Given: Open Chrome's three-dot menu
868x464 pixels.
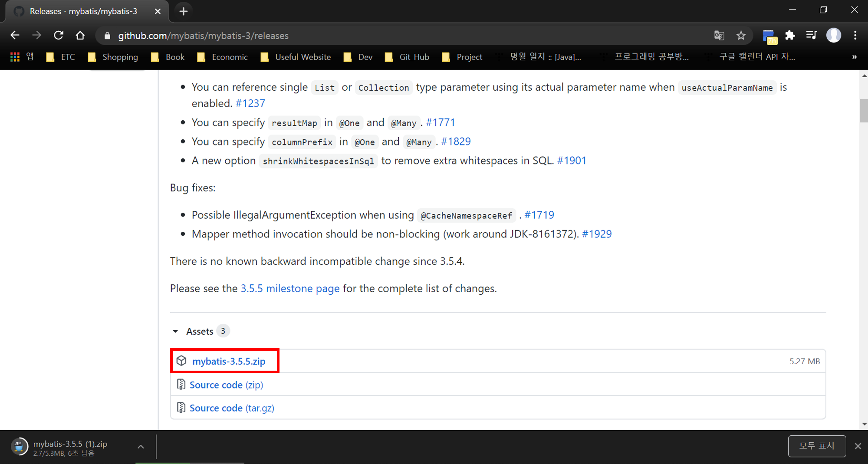Looking at the screenshot, I should pyautogui.click(x=855, y=36).
